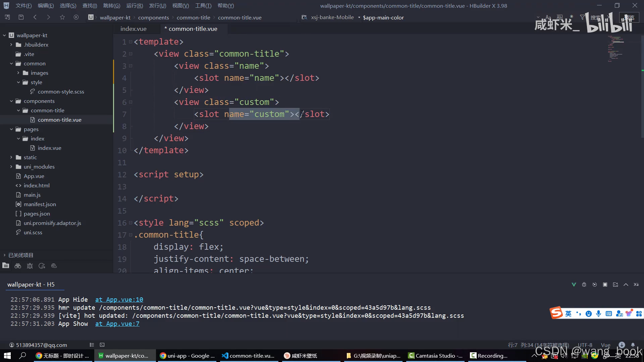The height and width of the screenshot is (362, 644).
Task: Open the project explorer panel icon
Action: point(6,266)
